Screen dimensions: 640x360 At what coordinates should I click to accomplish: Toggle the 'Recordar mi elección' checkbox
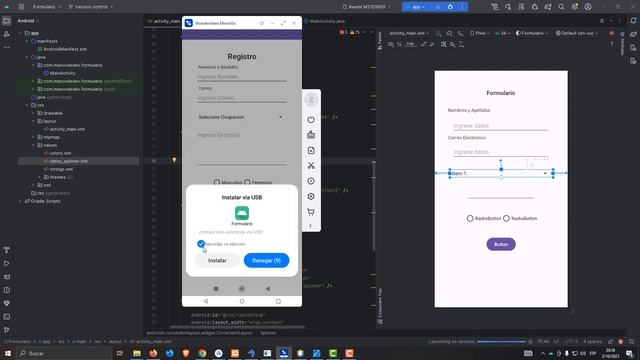pos(201,244)
